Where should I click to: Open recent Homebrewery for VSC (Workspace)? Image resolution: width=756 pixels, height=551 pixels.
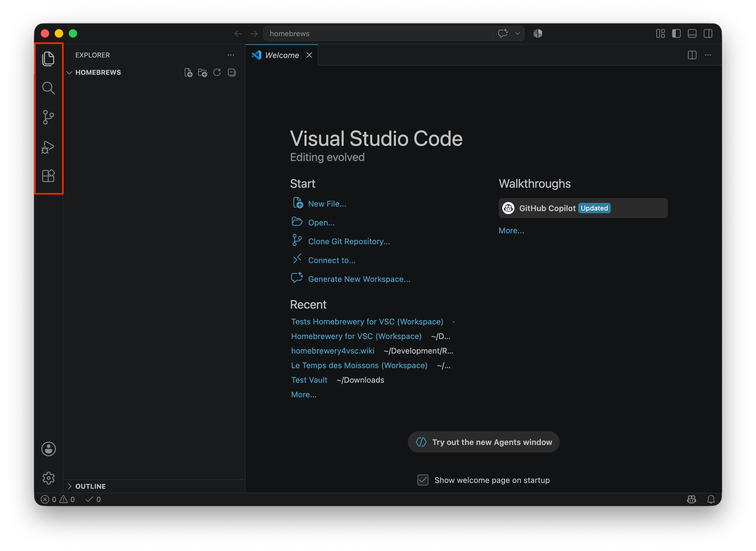click(356, 336)
